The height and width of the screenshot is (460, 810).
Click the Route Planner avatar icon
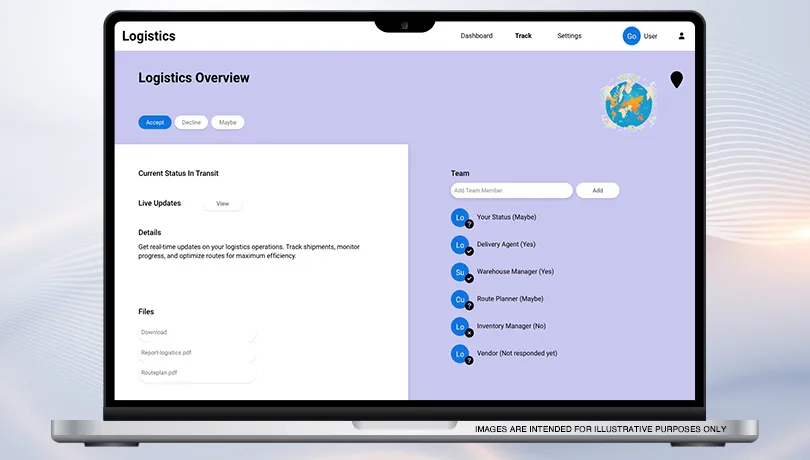[460, 299]
